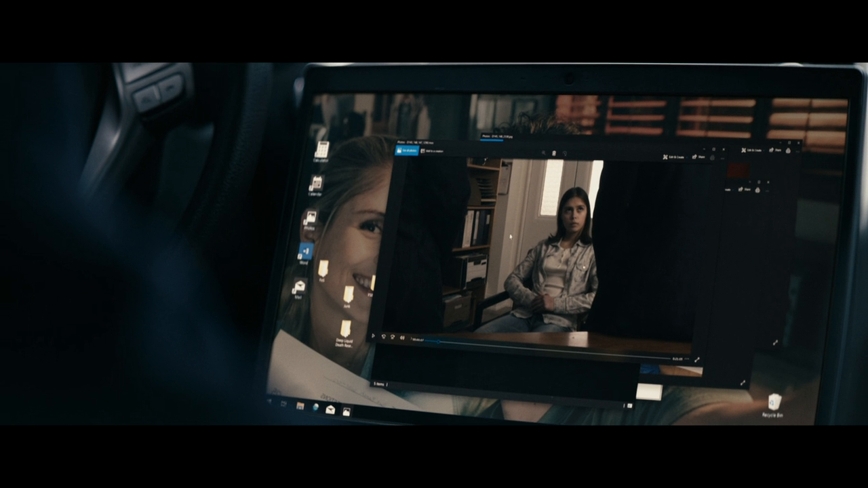Open the Word desktop shortcut
The height and width of the screenshot is (488, 868).
point(304,253)
